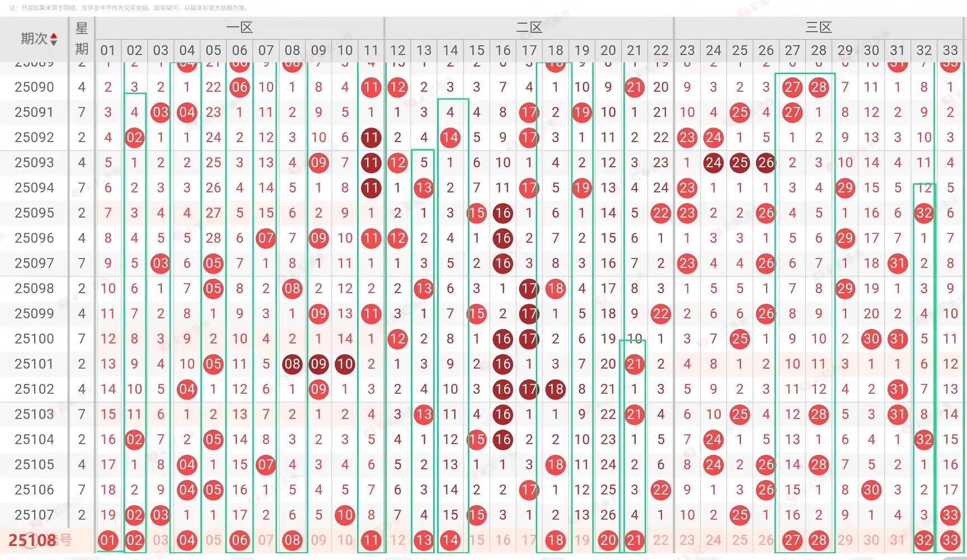
Task: Click the column header for number 16
Action: pyautogui.click(x=503, y=50)
